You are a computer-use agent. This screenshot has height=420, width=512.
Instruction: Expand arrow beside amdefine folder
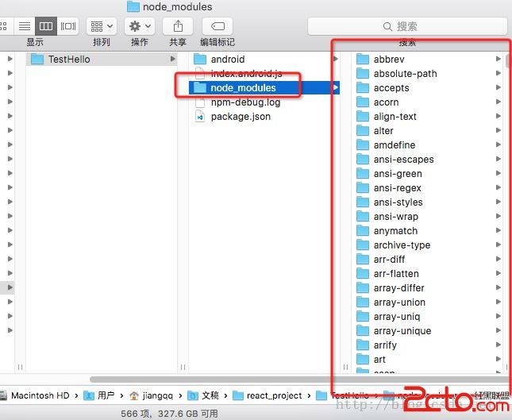(499, 145)
